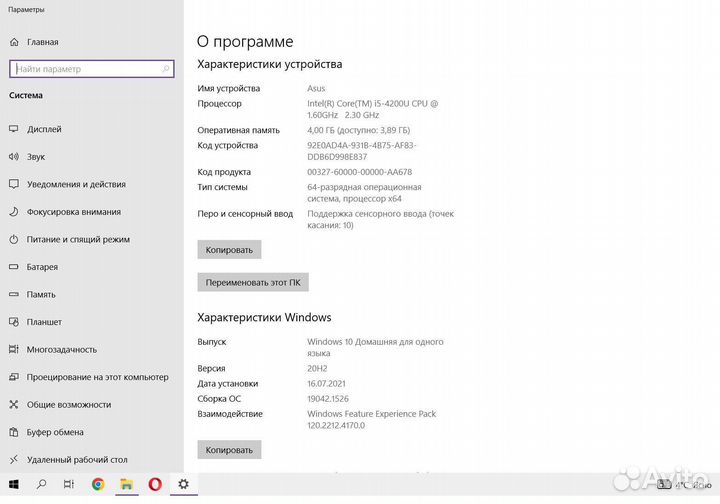Click the Характеристики устройства heading
This screenshot has height=504, width=720.
coord(270,64)
